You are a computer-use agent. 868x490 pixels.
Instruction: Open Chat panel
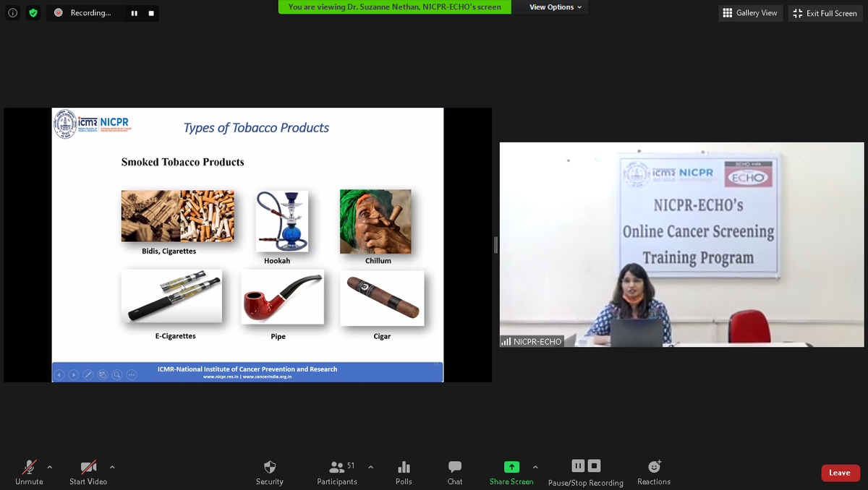pyautogui.click(x=455, y=473)
